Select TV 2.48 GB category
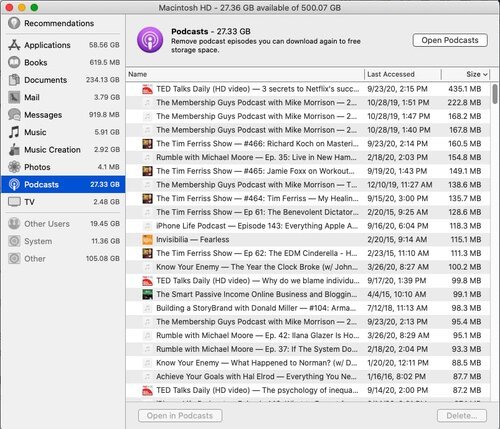This screenshot has height=429, width=500. [x=63, y=202]
